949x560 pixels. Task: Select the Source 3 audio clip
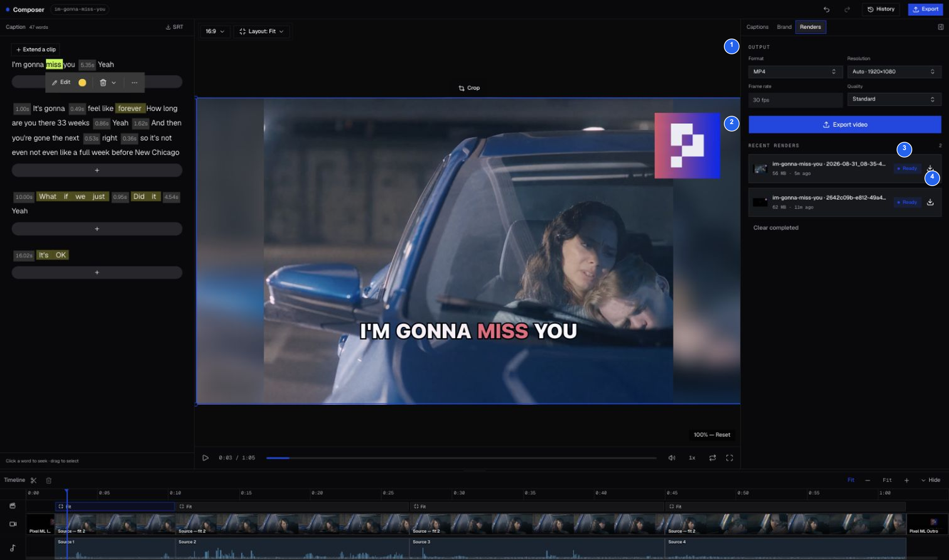pyautogui.click(x=537, y=548)
